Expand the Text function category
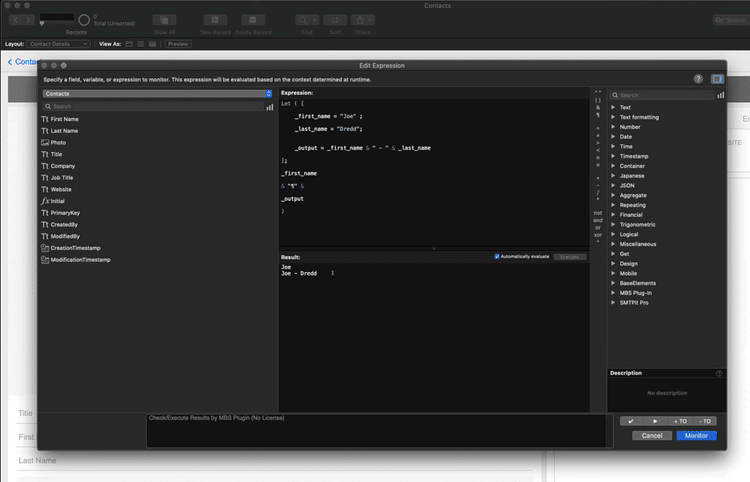This screenshot has width=750, height=482. click(613, 107)
